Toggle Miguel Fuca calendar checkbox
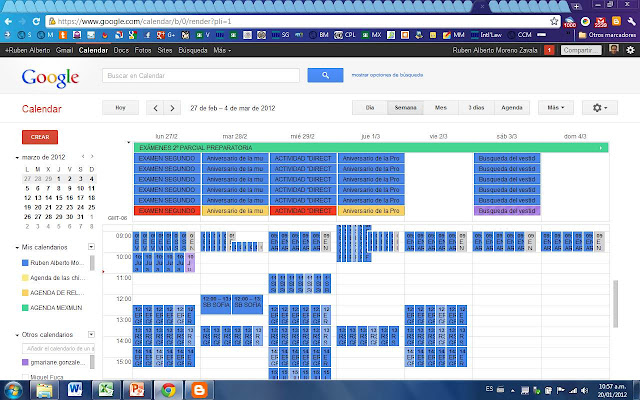 click(25, 377)
